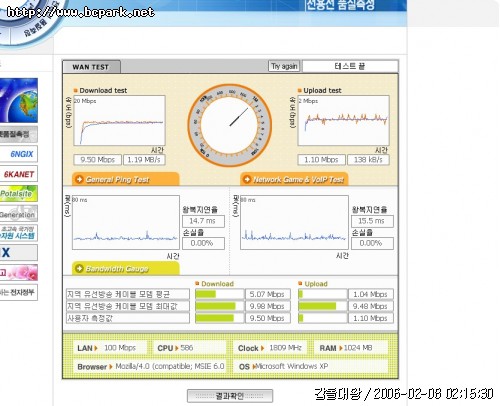500x406 pixels.
Task: Click the 15.5 ms round-trip delay value
Action: coord(372,221)
